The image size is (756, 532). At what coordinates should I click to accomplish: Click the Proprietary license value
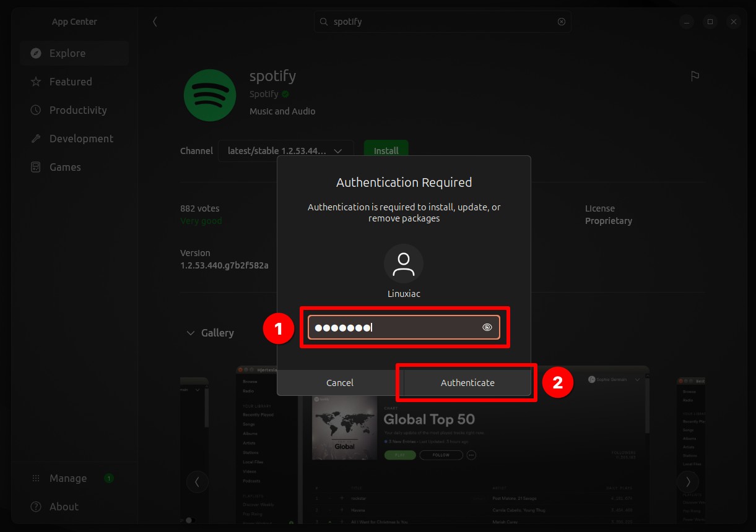click(609, 221)
